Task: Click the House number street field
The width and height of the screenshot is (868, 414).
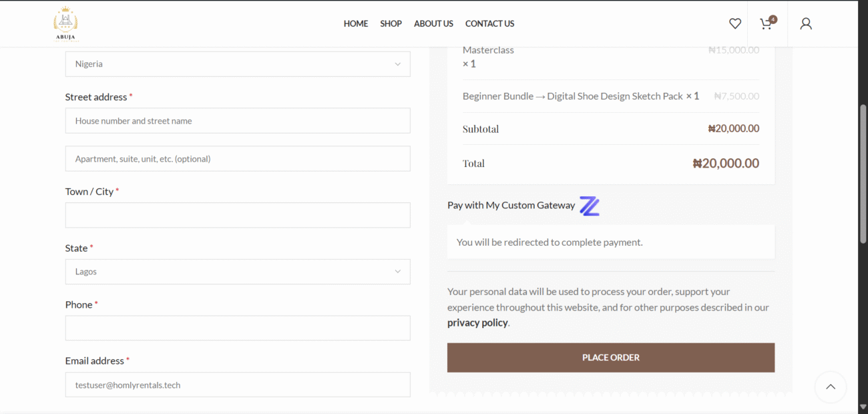Action: (x=238, y=121)
